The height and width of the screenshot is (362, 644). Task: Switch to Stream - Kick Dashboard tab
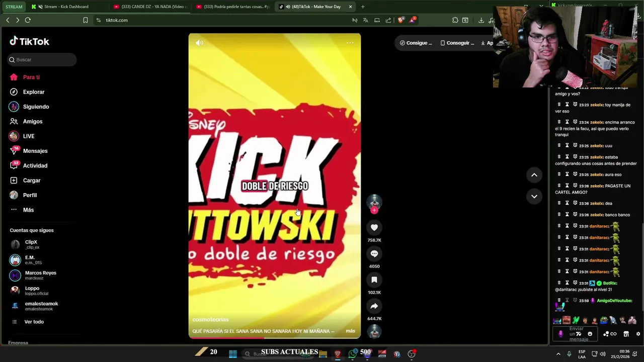click(x=66, y=7)
